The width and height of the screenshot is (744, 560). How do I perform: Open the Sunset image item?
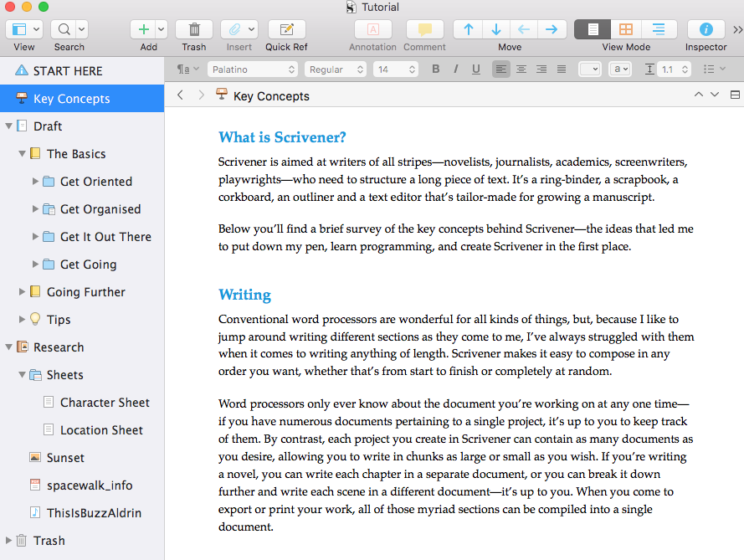click(82, 458)
